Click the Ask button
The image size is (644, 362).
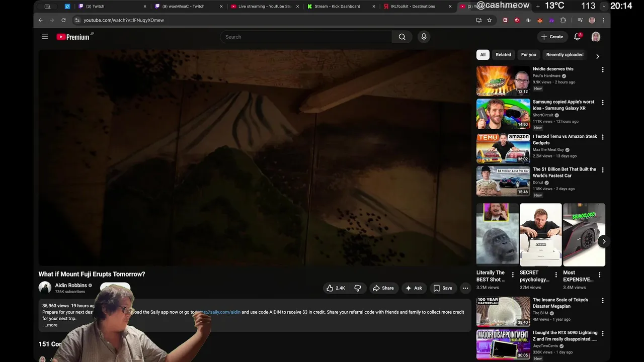pyautogui.click(x=414, y=288)
